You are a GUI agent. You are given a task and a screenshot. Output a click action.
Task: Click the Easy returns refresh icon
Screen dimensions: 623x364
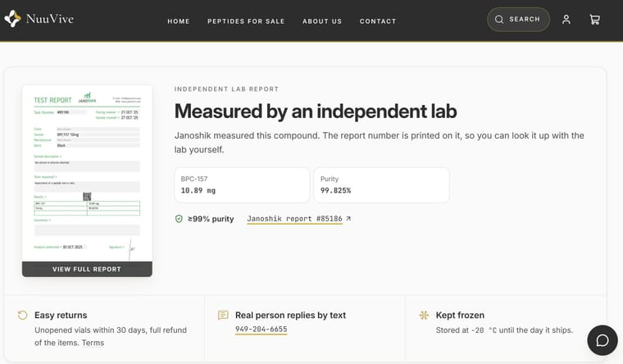click(23, 315)
